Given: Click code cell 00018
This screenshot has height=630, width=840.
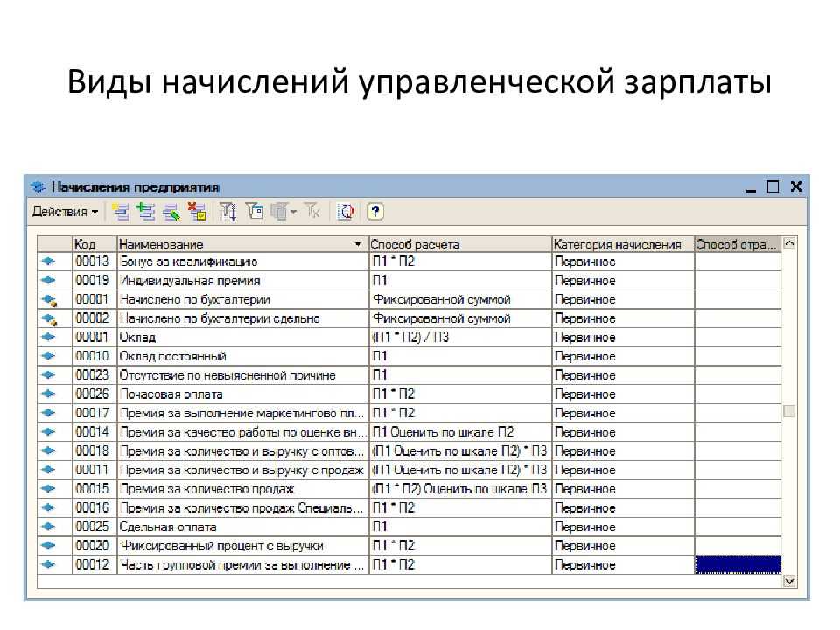Looking at the screenshot, I should [x=94, y=451].
